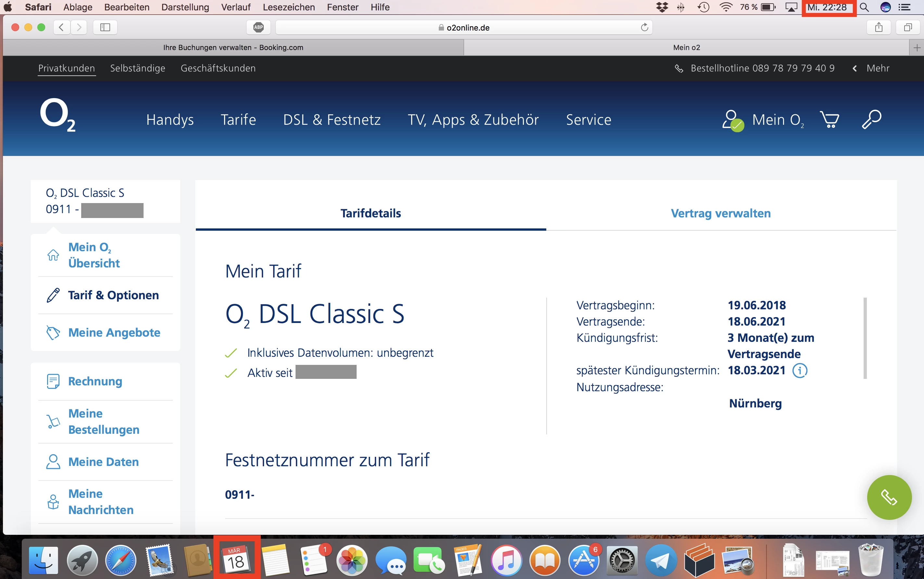The height and width of the screenshot is (579, 924).
Task: Click the green phone call button
Action: (x=889, y=497)
